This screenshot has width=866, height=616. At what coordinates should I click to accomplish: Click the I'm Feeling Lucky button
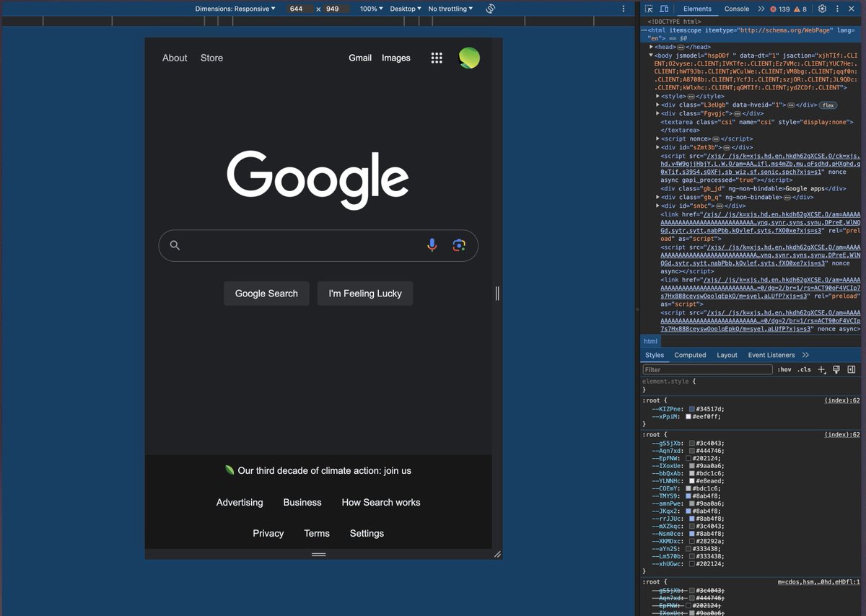365,294
